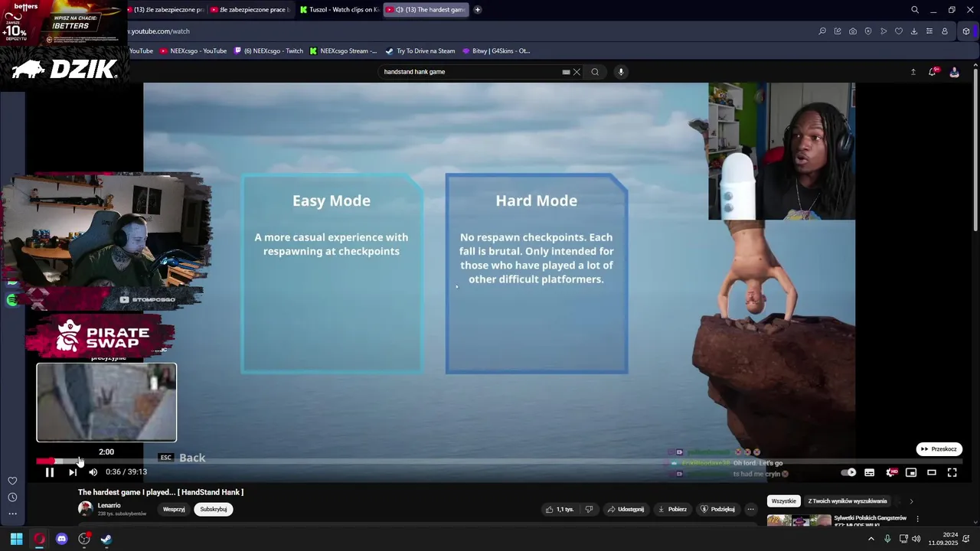Enter fullscreen mode
The image size is (980, 551).
pos(952,472)
